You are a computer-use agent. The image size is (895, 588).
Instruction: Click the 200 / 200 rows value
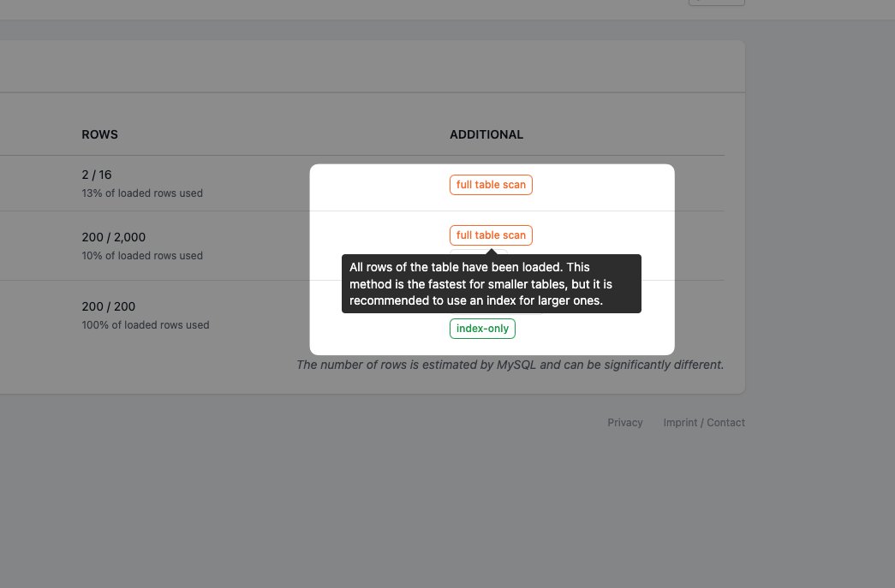(x=109, y=306)
